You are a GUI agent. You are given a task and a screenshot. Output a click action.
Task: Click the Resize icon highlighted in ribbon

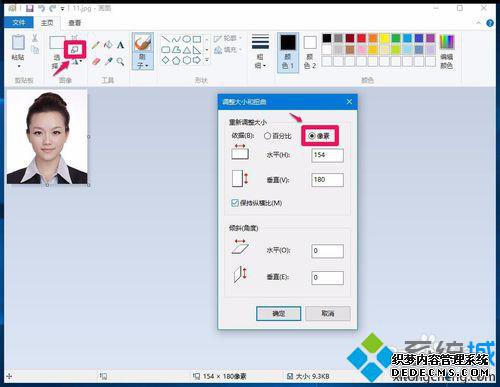[x=75, y=50]
